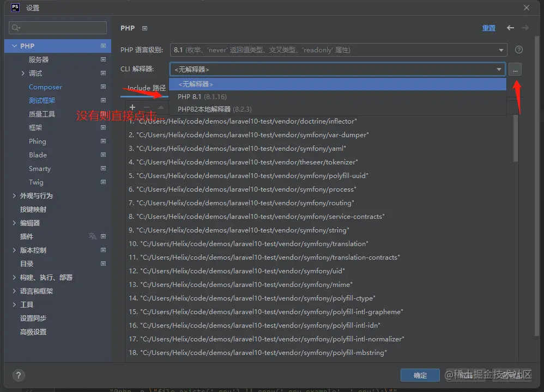Select PHP 8.1 (8.1.16) interpreter option
Screen dimensions: 544x392
(x=337, y=97)
